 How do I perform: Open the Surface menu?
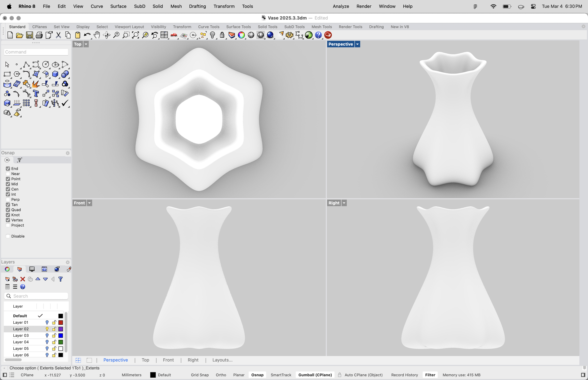(x=118, y=6)
